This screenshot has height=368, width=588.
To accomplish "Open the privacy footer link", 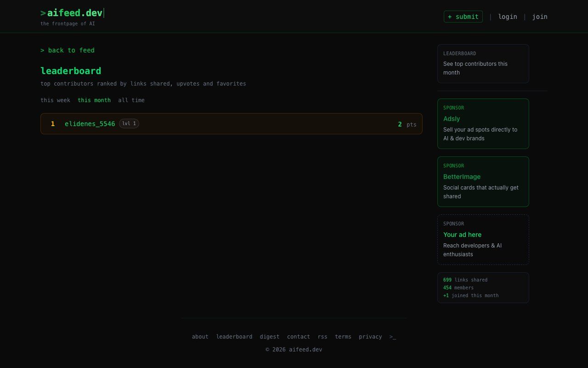I will pyautogui.click(x=370, y=337).
